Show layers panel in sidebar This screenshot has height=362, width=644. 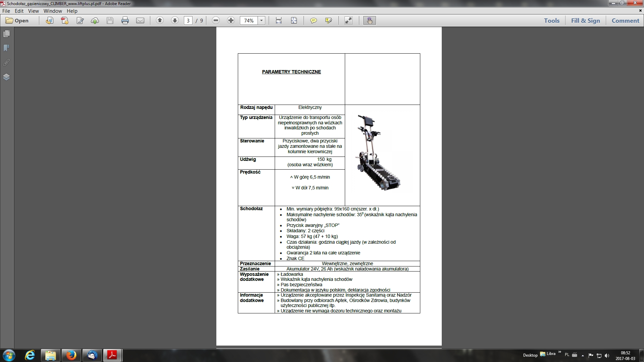(x=6, y=77)
